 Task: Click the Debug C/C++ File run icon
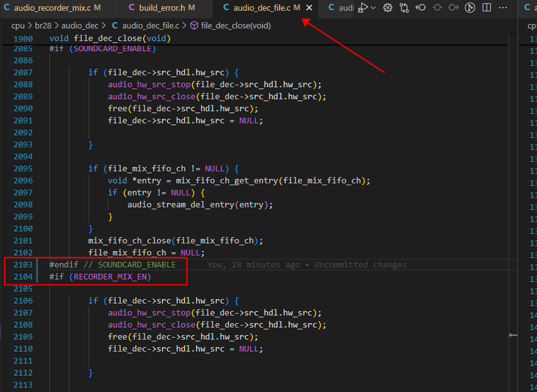pos(363,8)
